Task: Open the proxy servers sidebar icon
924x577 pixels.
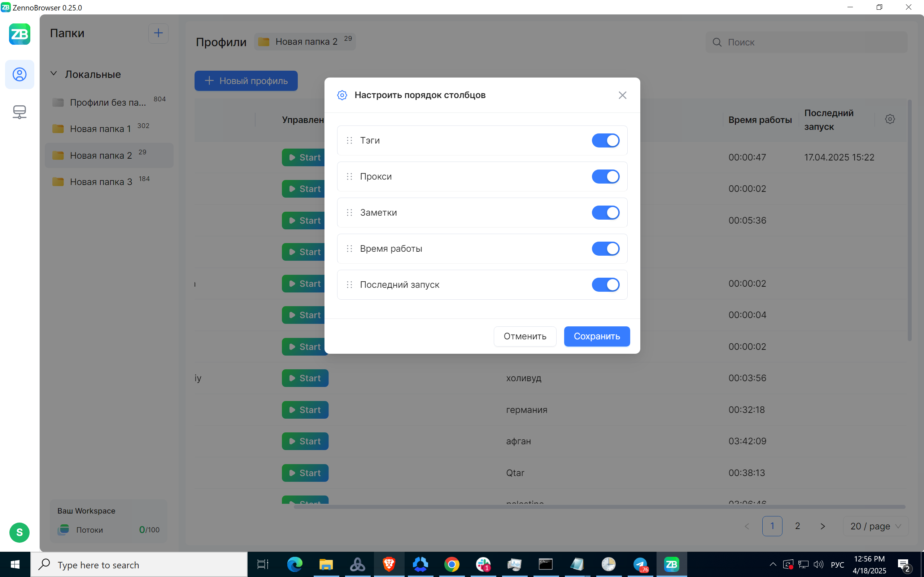Action: tap(19, 112)
